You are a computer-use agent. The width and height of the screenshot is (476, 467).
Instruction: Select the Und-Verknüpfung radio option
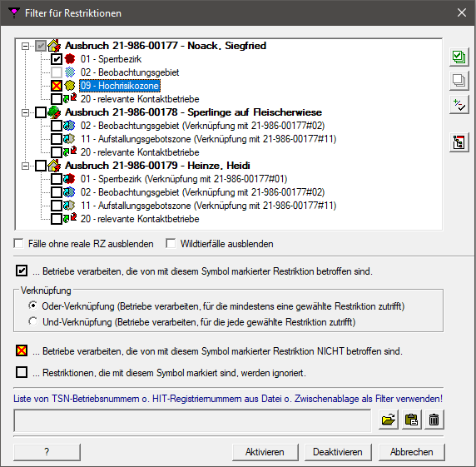point(32,321)
